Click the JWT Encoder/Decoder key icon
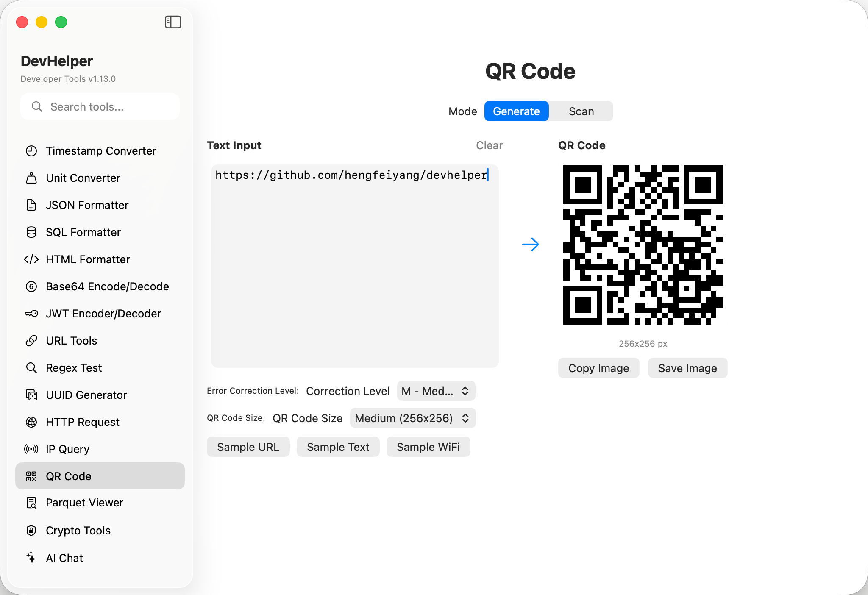The height and width of the screenshot is (595, 868). click(x=31, y=314)
